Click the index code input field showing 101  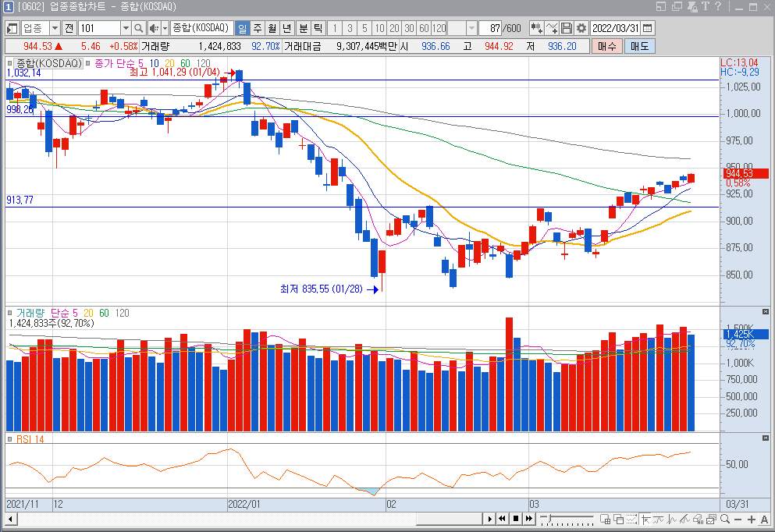click(99, 28)
